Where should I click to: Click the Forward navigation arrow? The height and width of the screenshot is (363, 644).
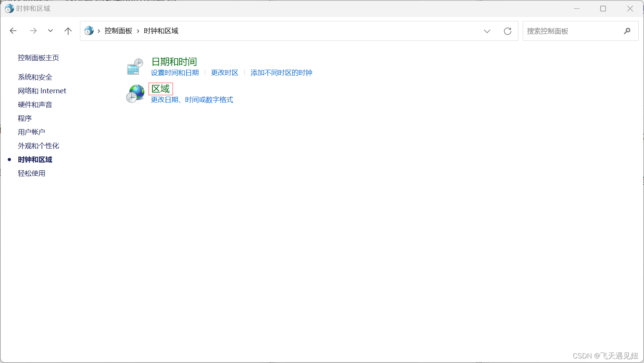coord(34,31)
